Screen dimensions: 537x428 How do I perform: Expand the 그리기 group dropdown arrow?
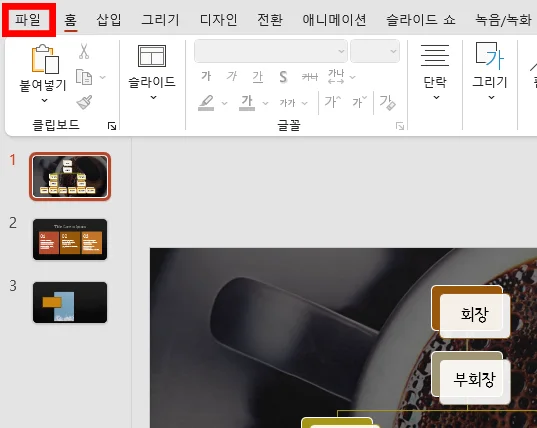pyautogui.click(x=491, y=98)
